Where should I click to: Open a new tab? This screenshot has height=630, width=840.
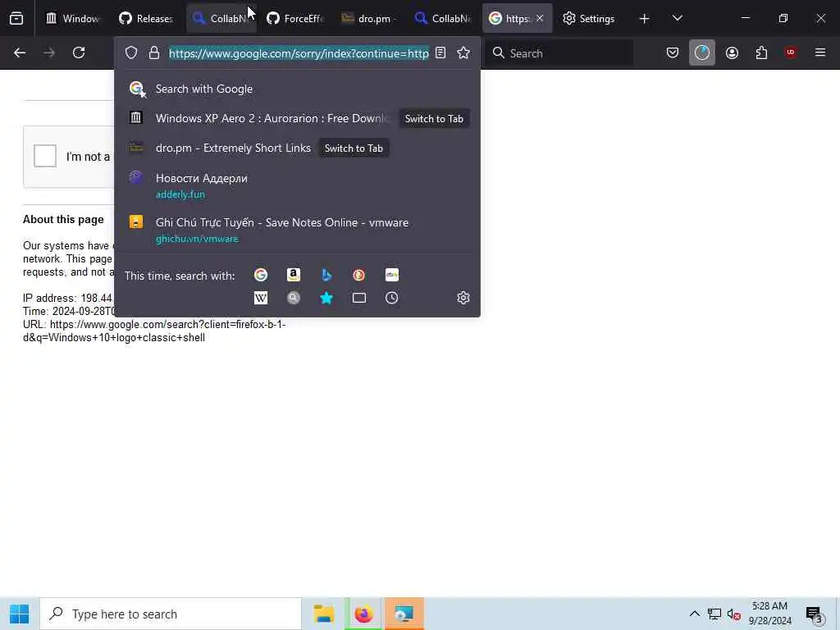644,19
